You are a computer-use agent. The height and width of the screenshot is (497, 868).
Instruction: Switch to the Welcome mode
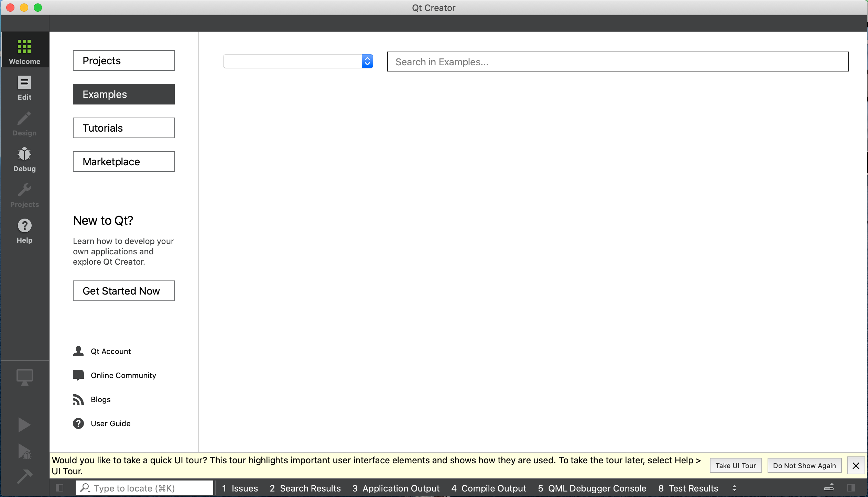[x=24, y=51]
